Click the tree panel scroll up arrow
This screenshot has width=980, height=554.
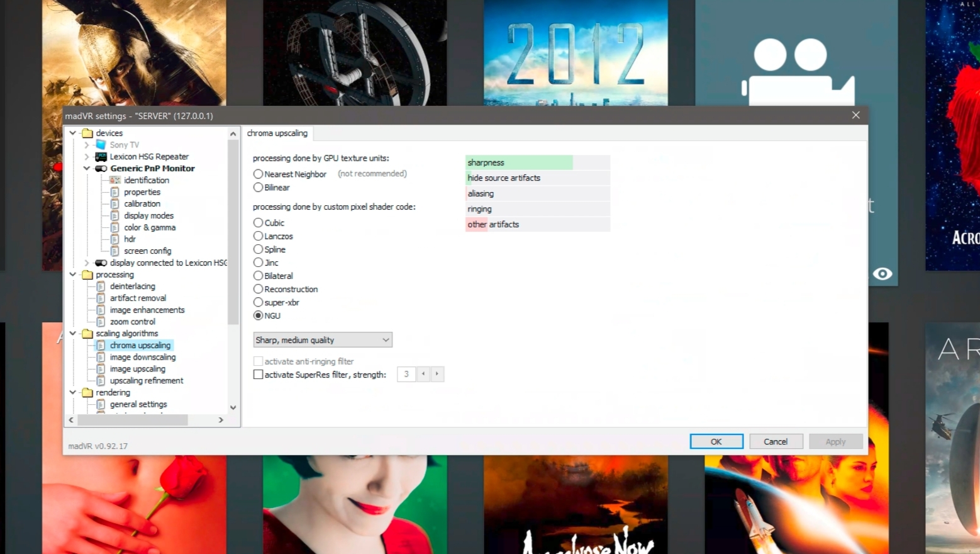click(x=233, y=133)
